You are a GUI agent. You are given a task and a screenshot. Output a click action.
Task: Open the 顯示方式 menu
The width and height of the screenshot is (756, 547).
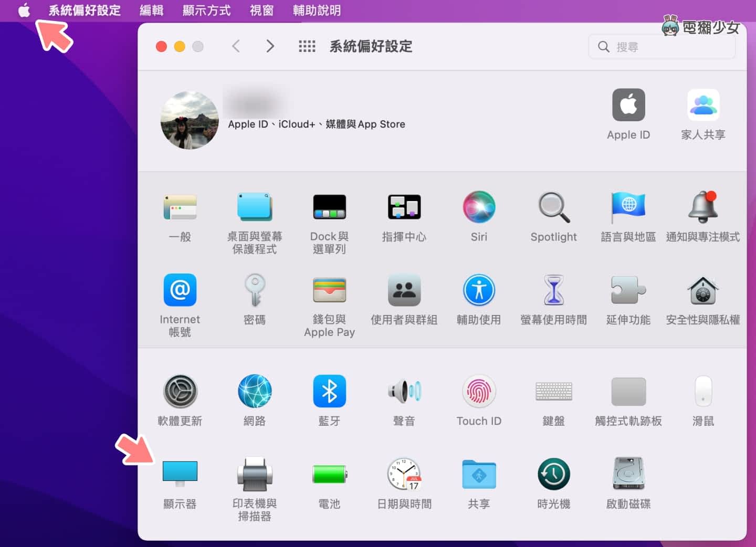tap(206, 10)
